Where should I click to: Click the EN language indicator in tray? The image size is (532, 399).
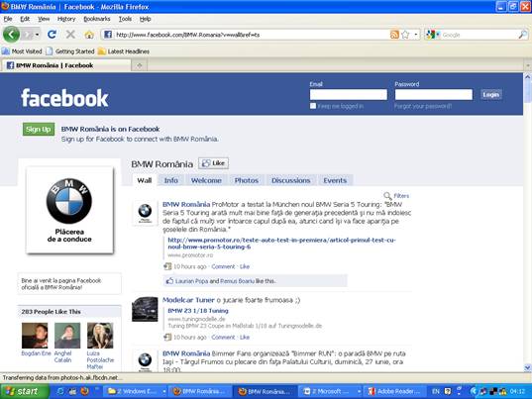click(x=436, y=391)
